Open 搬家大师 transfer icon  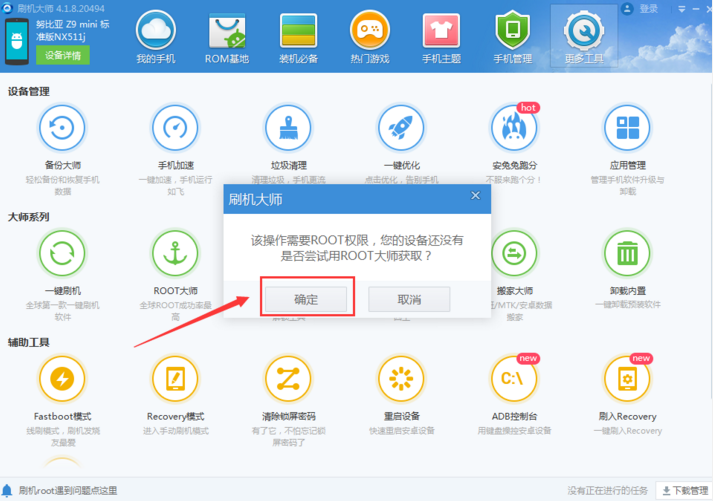click(x=514, y=253)
